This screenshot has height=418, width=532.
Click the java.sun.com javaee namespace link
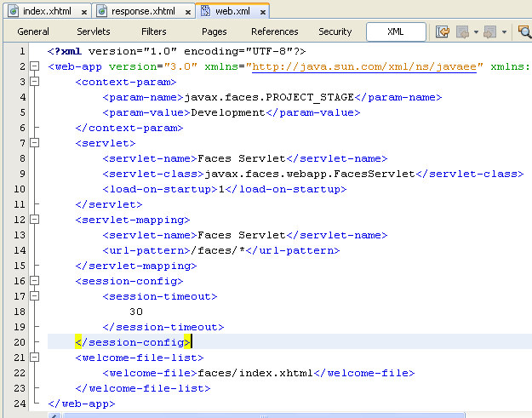[x=364, y=66]
